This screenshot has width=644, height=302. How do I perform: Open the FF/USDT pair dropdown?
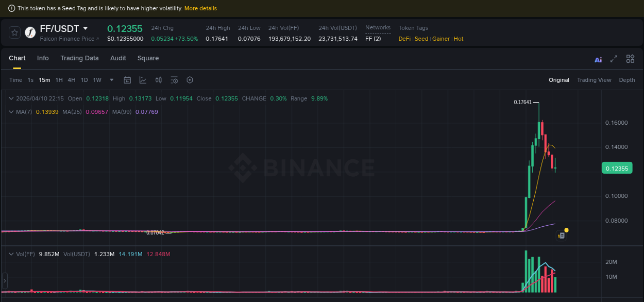click(86, 28)
